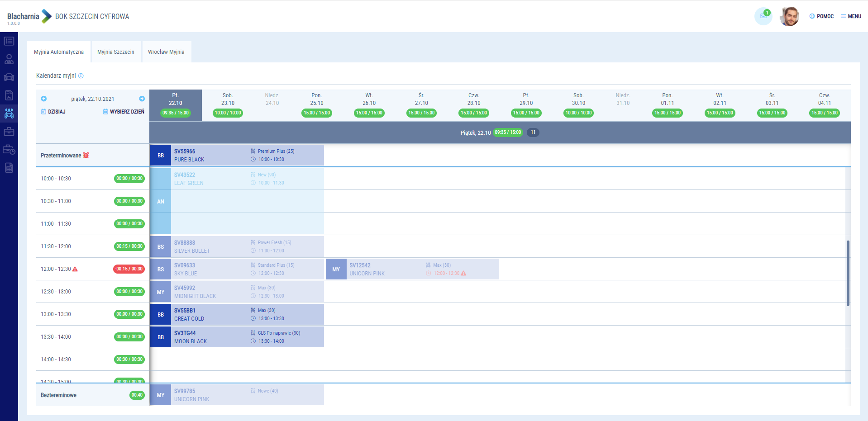Open the SV12542 UNICORN PINK booking

412,269
